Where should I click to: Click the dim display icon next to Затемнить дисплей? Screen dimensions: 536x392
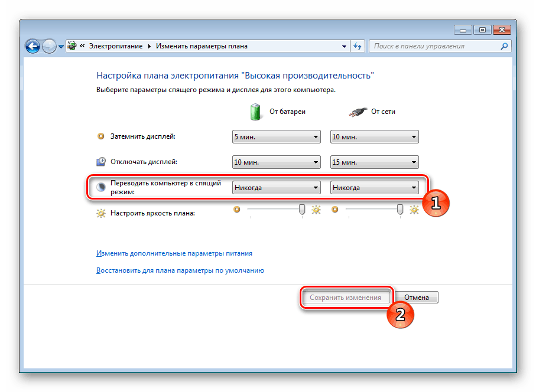[x=101, y=136]
